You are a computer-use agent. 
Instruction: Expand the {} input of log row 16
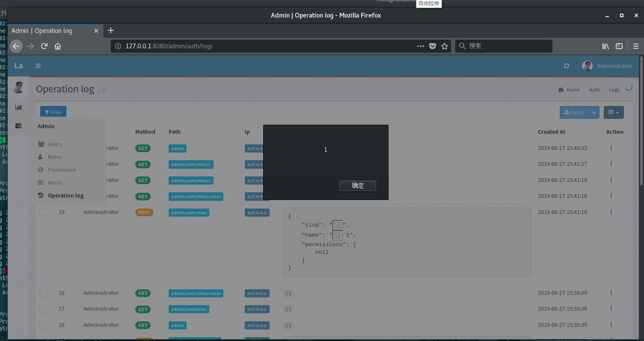pos(288,325)
